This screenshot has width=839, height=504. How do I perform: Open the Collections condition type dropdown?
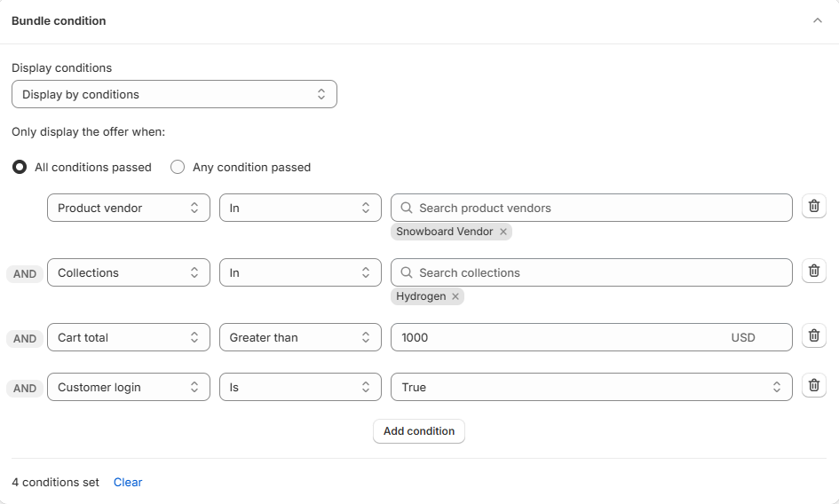tap(129, 272)
